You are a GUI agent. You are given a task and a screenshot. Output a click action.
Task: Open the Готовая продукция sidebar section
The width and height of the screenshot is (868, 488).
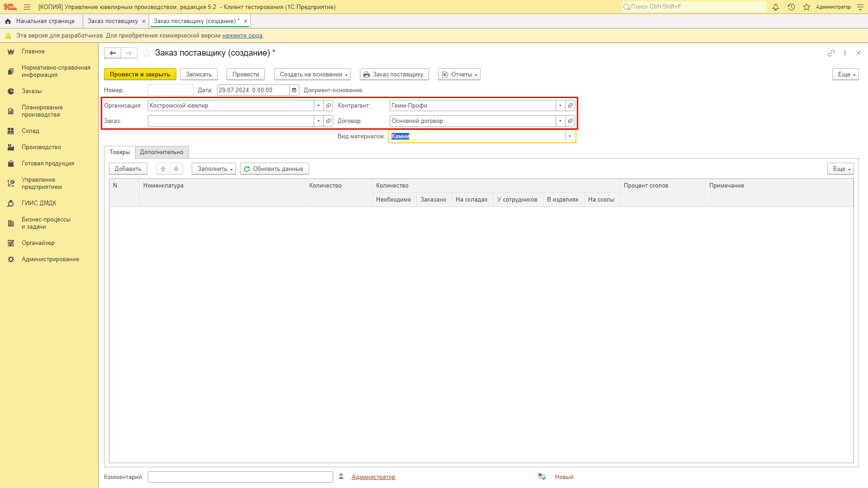point(48,164)
